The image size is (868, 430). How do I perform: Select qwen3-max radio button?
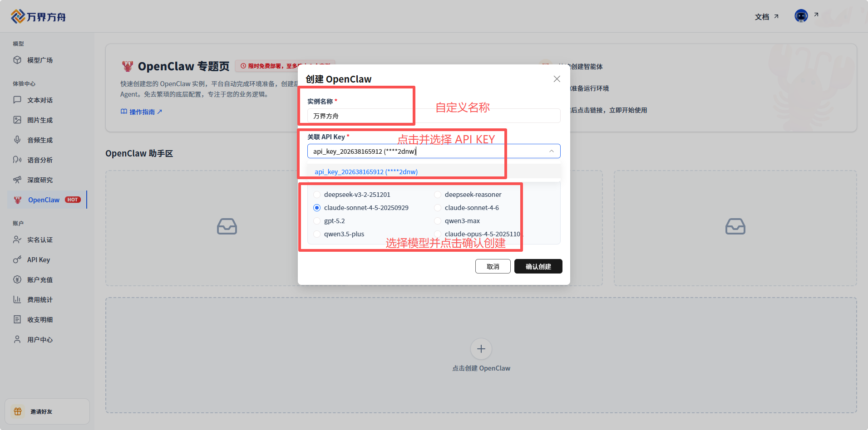438,221
